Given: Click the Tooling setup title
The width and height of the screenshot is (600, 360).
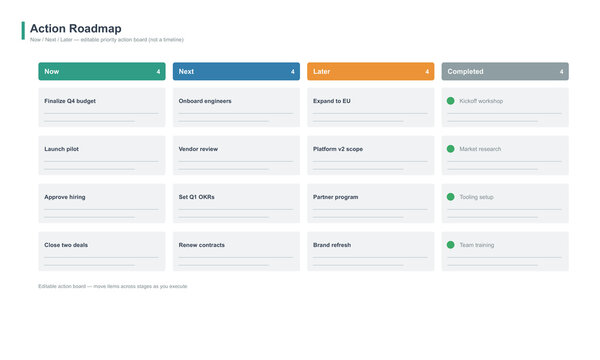Looking at the screenshot, I should [x=476, y=197].
